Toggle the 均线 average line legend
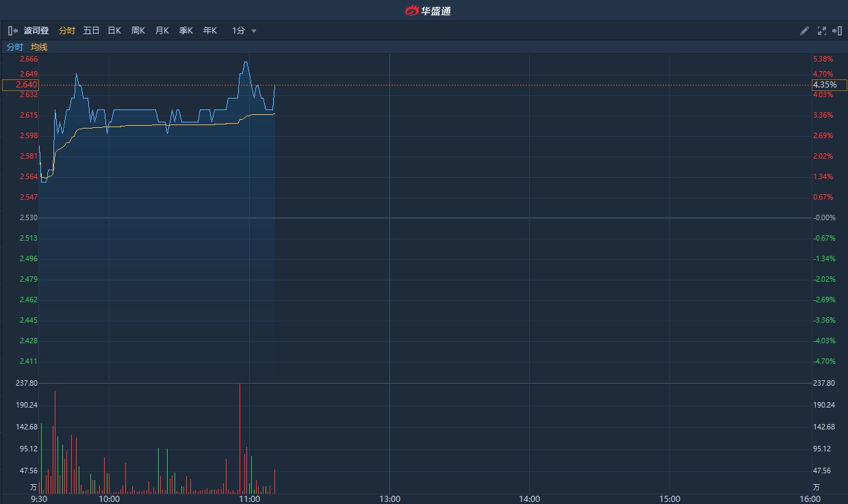This screenshot has width=848, height=504. [x=39, y=47]
